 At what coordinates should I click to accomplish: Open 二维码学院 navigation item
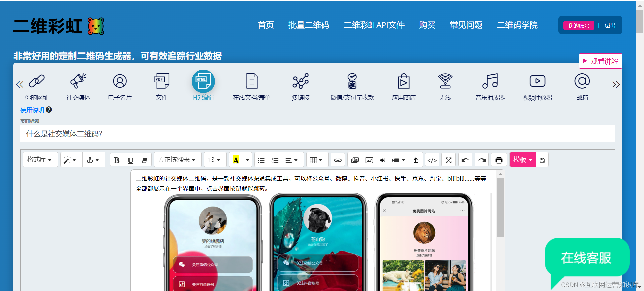pyautogui.click(x=517, y=25)
